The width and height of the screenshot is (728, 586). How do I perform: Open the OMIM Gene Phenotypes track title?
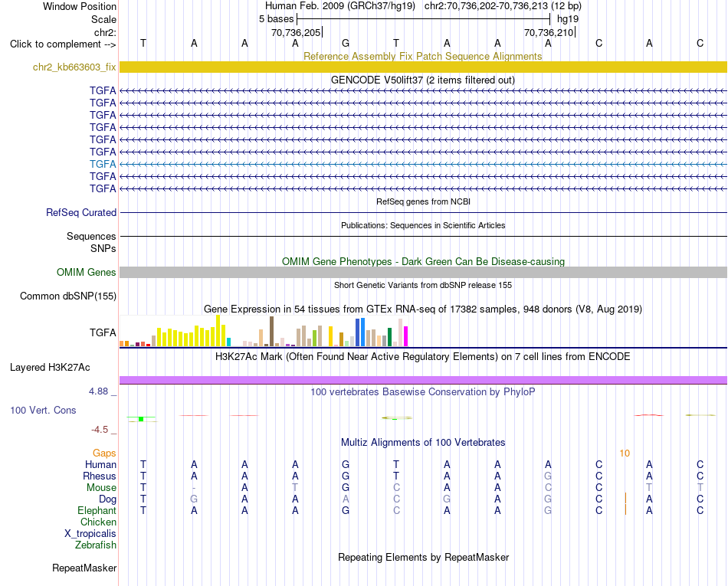point(423,262)
